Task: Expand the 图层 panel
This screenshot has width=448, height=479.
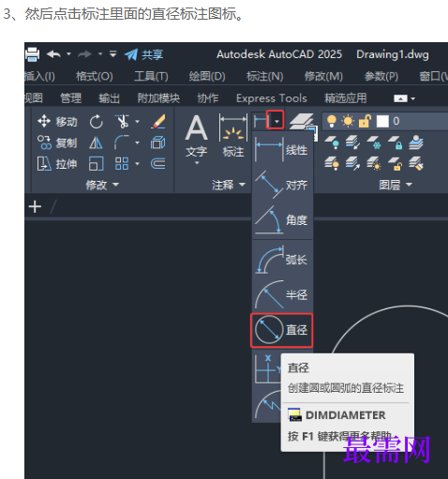Action: pos(396,185)
